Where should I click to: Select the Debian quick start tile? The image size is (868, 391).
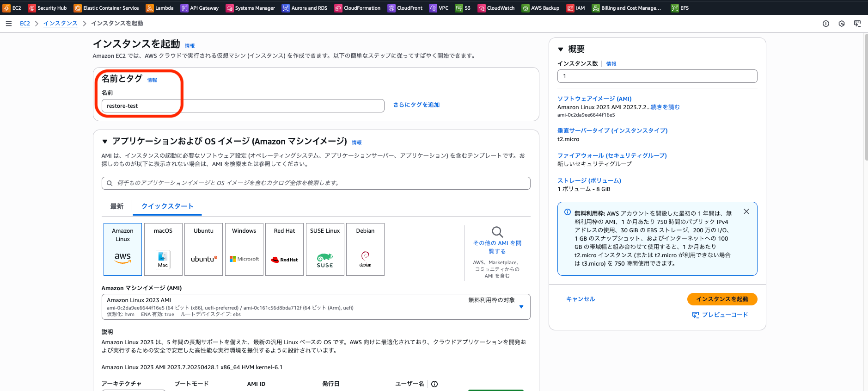365,249
